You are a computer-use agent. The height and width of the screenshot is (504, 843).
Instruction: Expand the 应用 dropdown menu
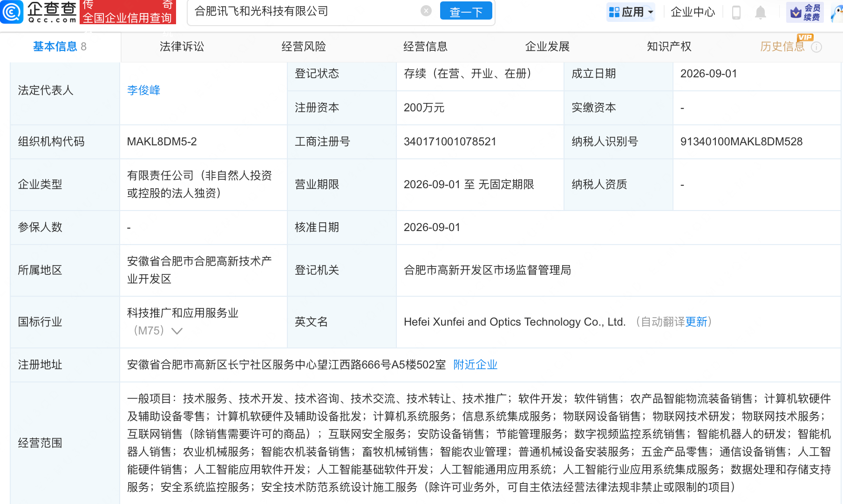coord(651,12)
